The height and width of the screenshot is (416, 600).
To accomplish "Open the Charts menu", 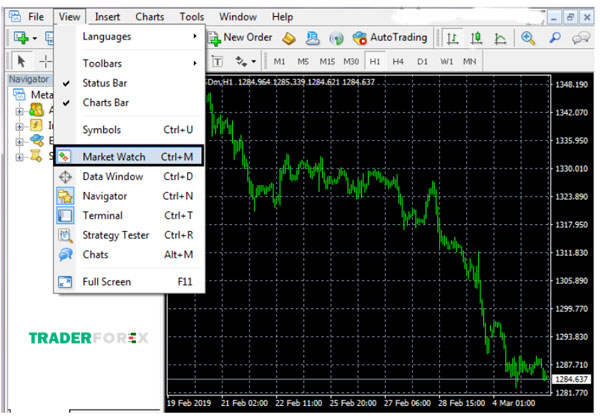I will [150, 17].
